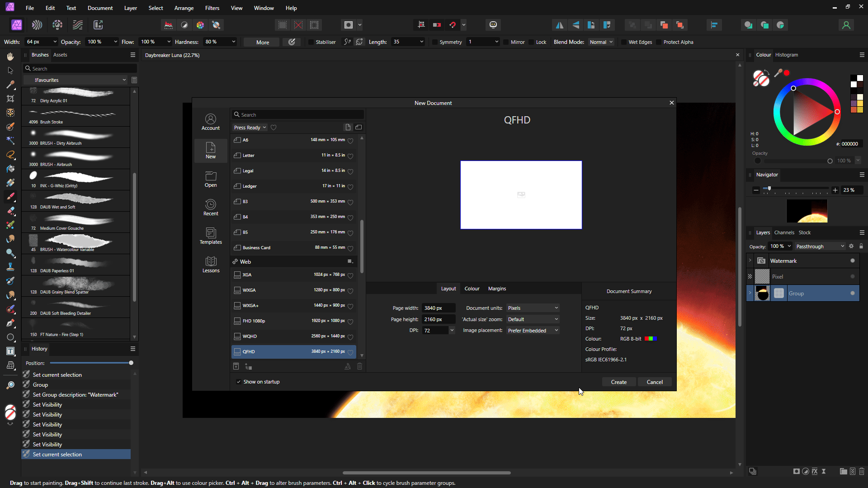Screen dimensions: 868x488
Task: Open the Blend Mode dropdown
Action: (x=601, y=42)
